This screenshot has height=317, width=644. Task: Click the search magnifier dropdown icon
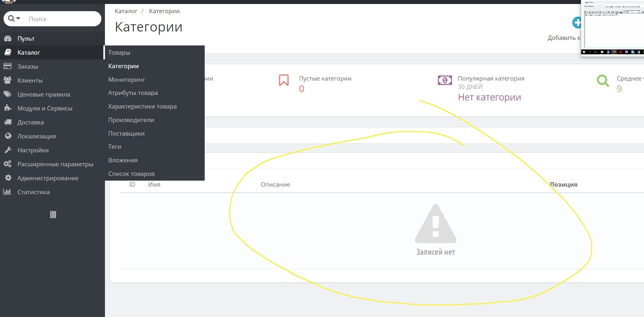(x=14, y=18)
